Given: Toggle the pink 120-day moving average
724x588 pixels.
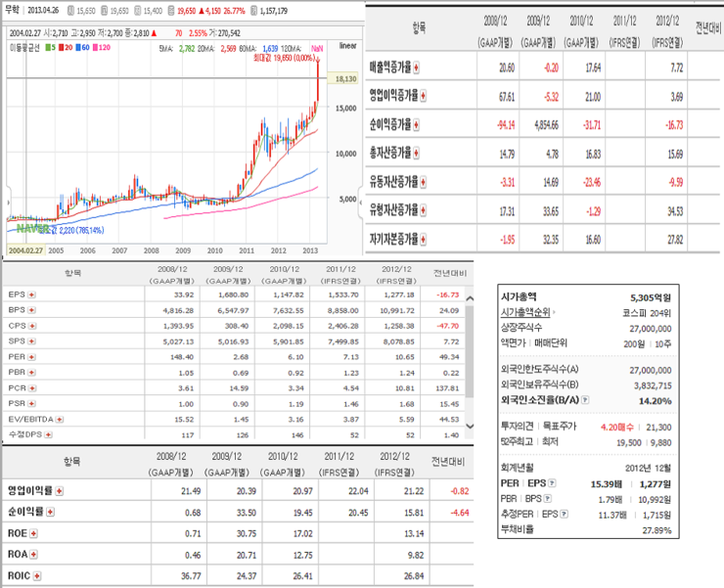Looking at the screenshot, I should coord(102,47).
